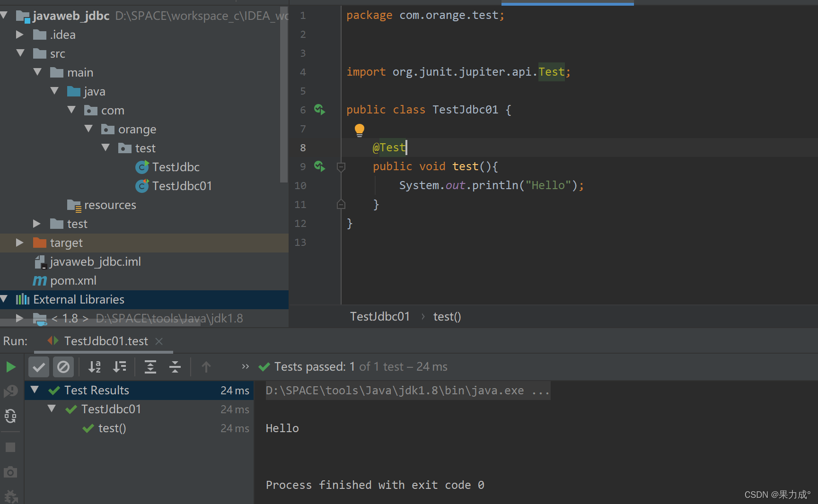Collapse all test results
This screenshot has width=818, height=504.
click(x=175, y=367)
